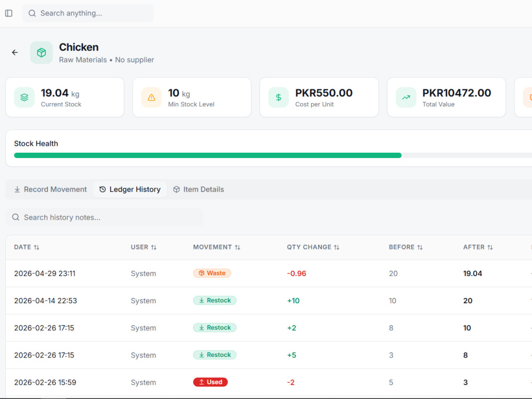The width and height of the screenshot is (532, 399).
Task: Sort by QTY CHANGE column arrows
Action: click(x=337, y=247)
